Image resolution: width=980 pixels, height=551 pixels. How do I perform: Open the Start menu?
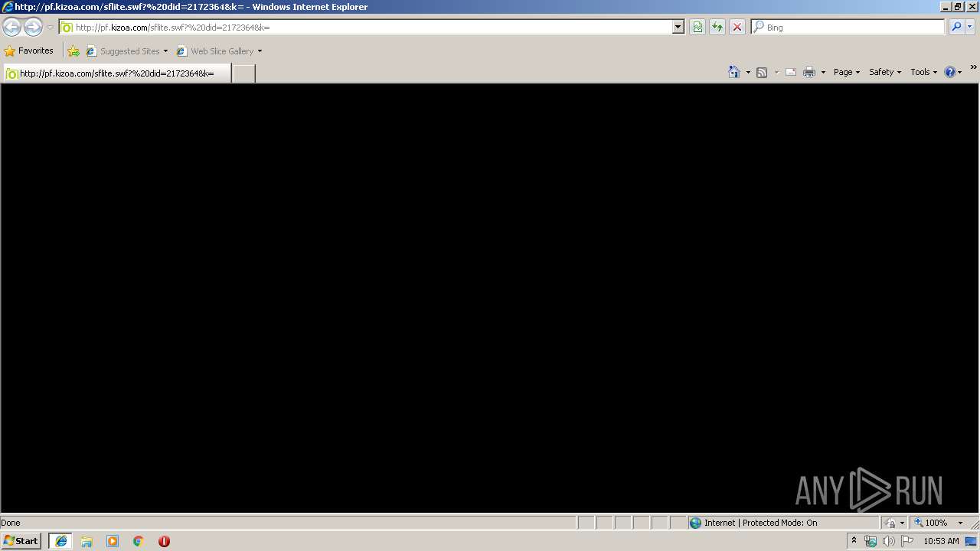point(21,541)
